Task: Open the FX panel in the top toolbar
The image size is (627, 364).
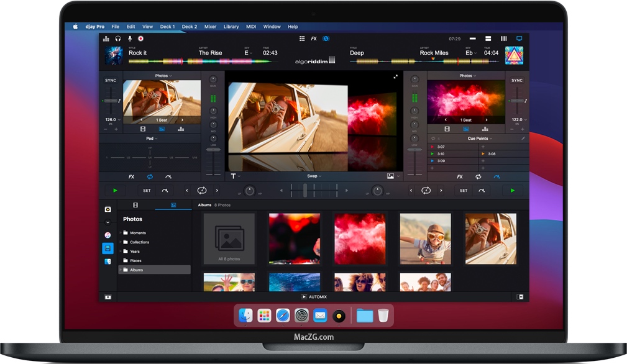Action: tap(313, 39)
